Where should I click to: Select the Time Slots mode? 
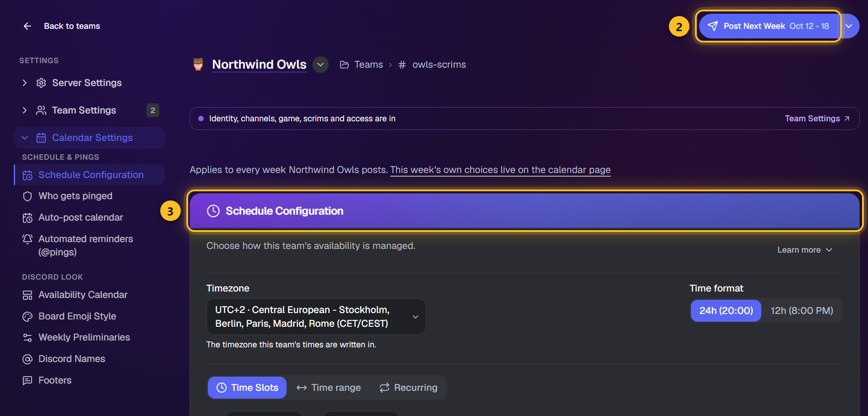(x=247, y=388)
